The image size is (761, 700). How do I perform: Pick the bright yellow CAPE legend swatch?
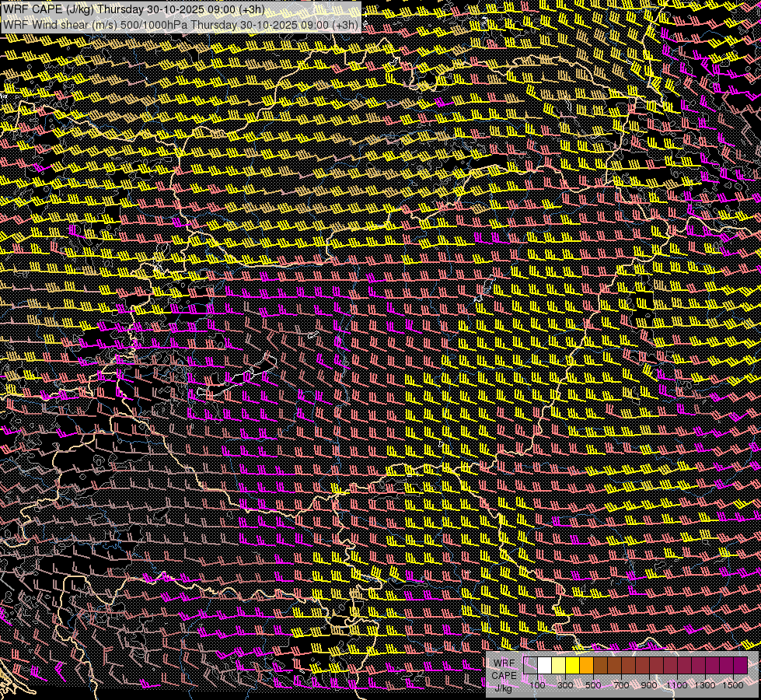[572, 666]
